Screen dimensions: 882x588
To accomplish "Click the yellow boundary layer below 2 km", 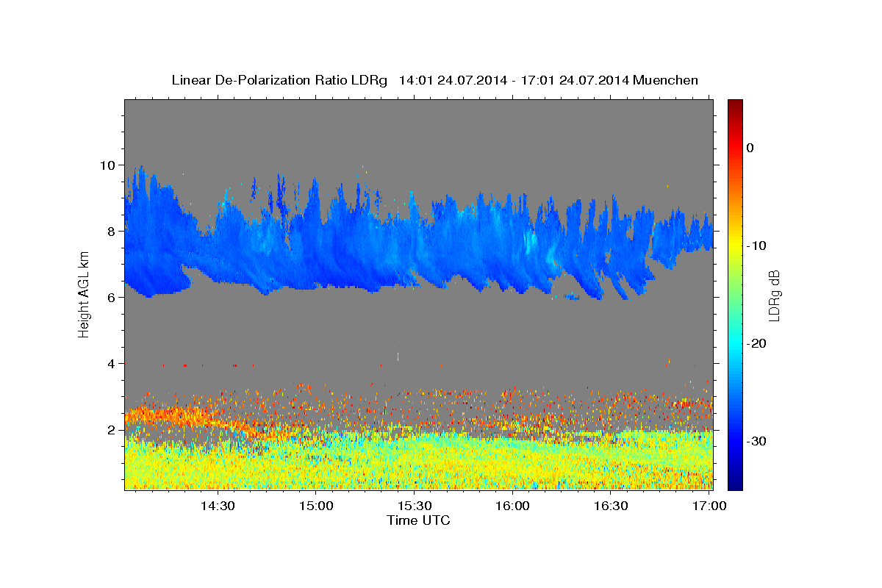I will tap(419, 463).
